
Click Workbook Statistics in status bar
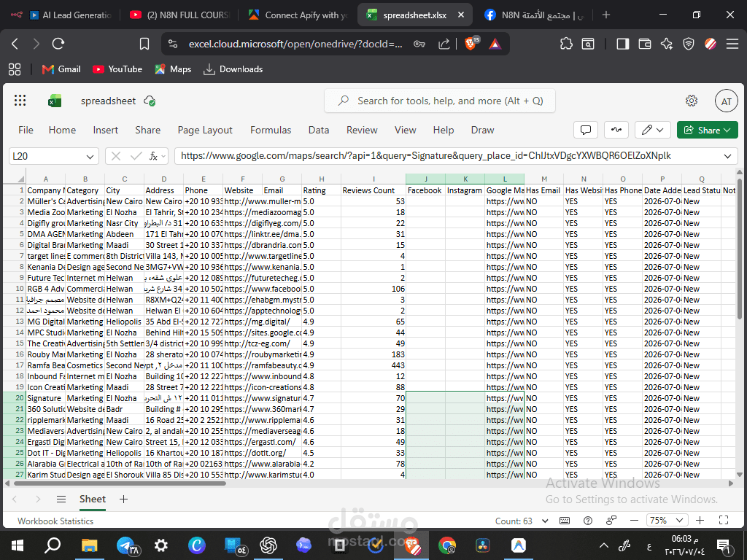click(x=55, y=521)
